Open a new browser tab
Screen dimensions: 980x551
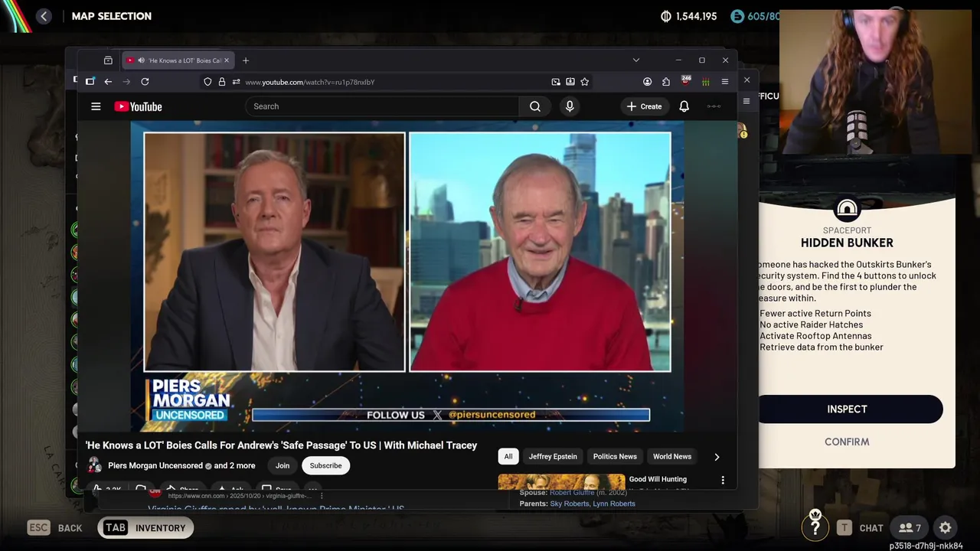tap(246, 60)
